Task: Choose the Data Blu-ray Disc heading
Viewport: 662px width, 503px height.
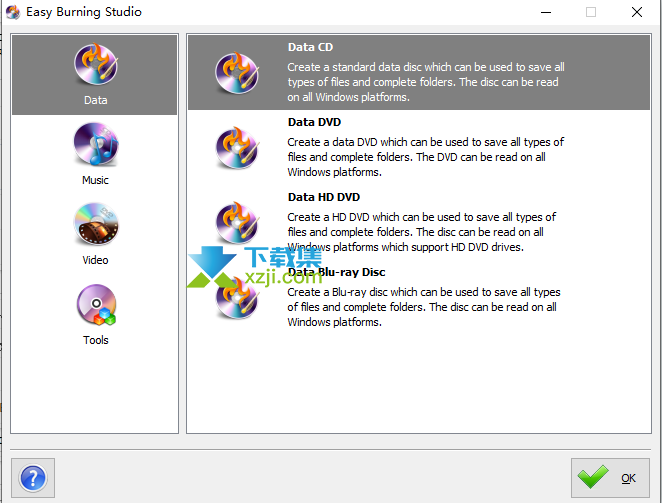Action: [336, 272]
